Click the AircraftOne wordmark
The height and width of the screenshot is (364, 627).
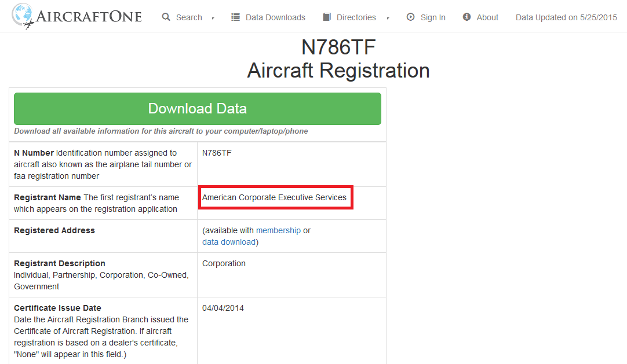[89, 16]
